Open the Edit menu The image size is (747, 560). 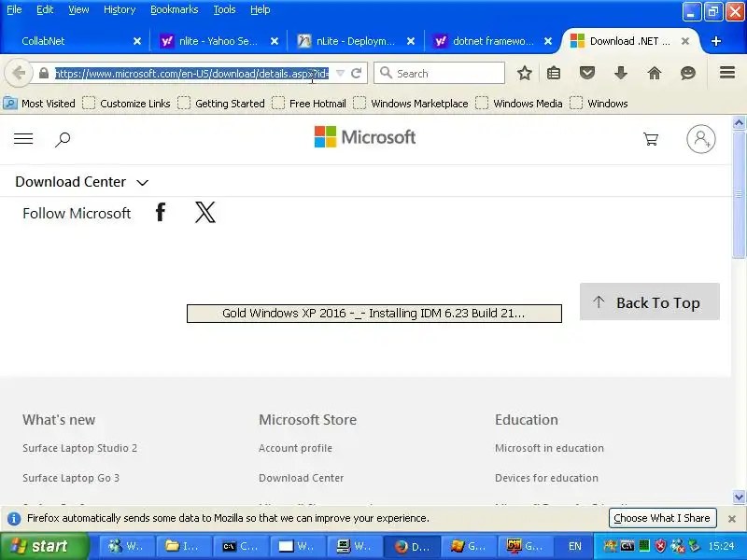[x=45, y=9]
